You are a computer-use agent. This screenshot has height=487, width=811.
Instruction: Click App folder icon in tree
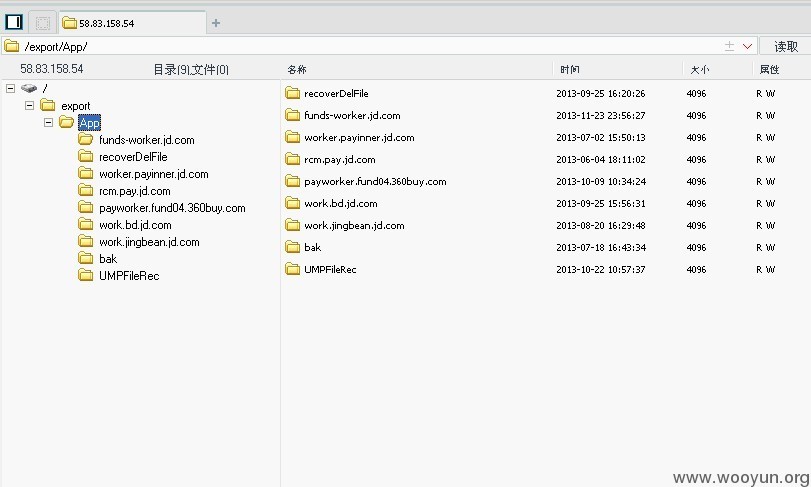point(66,122)
